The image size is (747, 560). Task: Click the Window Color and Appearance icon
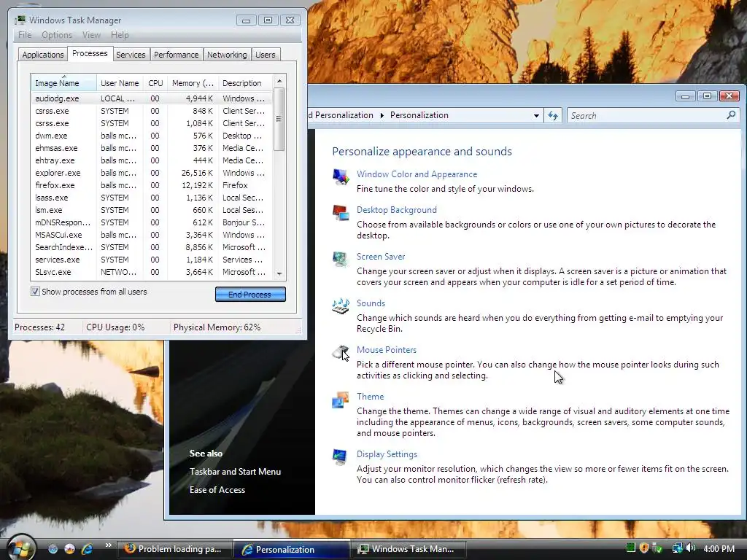coord(341,176)
